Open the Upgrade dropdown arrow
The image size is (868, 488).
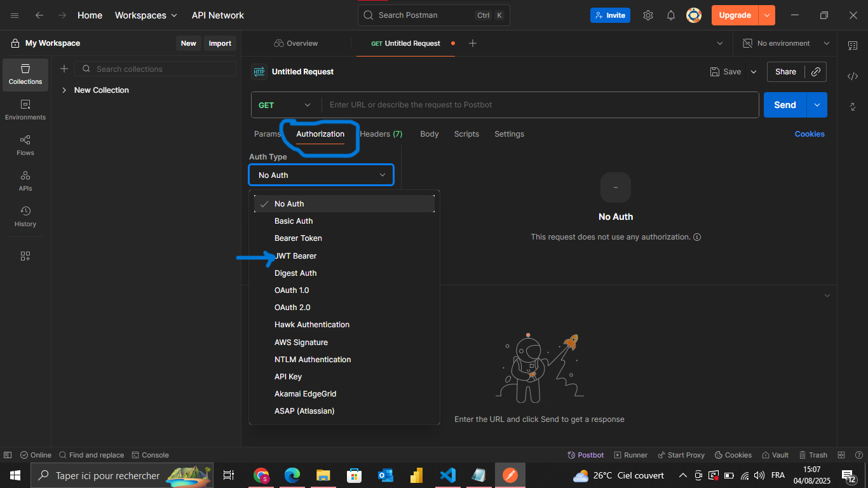coord(767,15)
